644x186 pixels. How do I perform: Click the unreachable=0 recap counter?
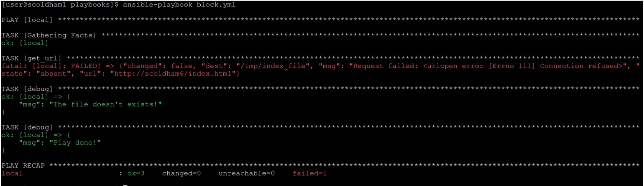246,173
